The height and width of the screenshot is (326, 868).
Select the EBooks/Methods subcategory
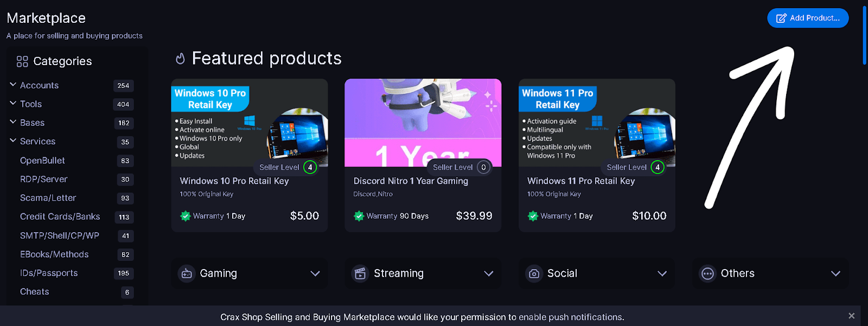(x=54, y=254)
